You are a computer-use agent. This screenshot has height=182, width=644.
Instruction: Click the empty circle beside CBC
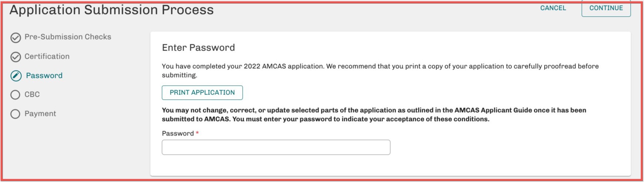pos(15,95)
